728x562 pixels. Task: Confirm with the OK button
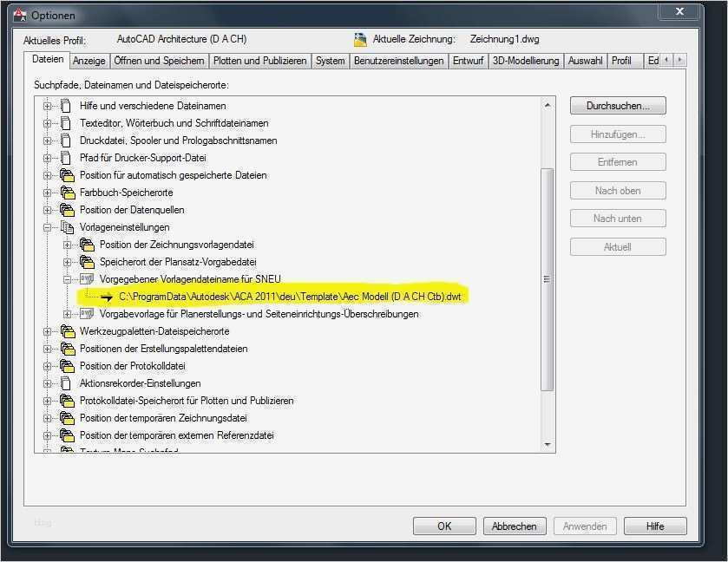tap(444, 526)
